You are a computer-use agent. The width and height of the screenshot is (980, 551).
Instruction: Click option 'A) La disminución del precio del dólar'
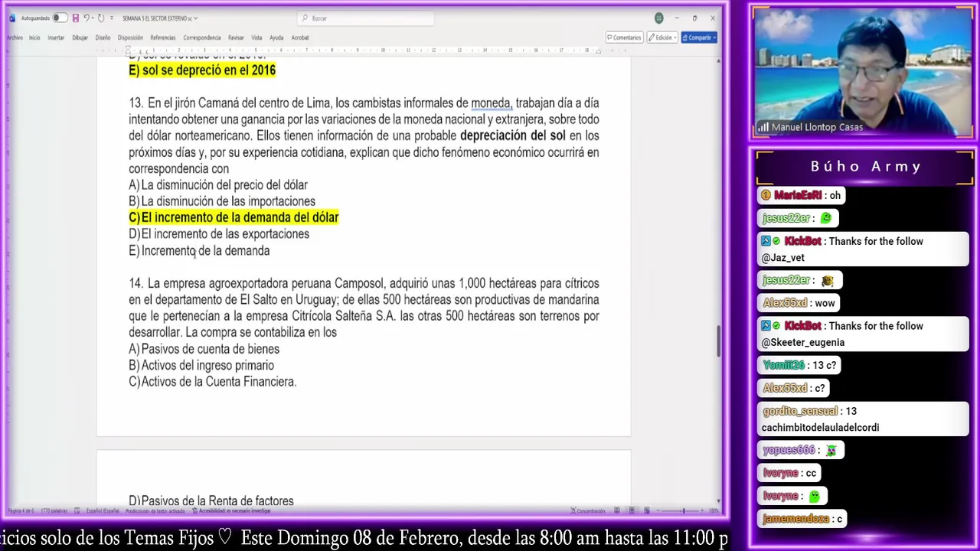(218, 185)
